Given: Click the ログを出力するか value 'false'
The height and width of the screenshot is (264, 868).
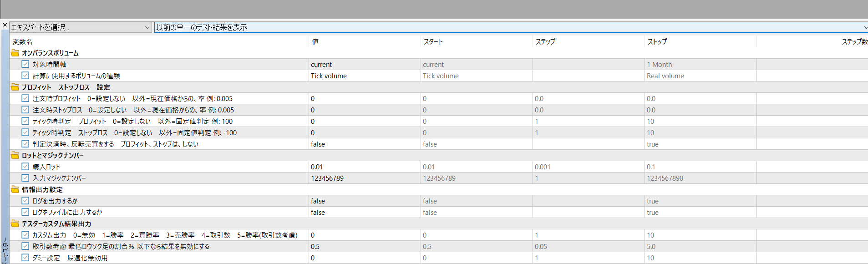Looking at the screenshot, I should tap(365, 201).
